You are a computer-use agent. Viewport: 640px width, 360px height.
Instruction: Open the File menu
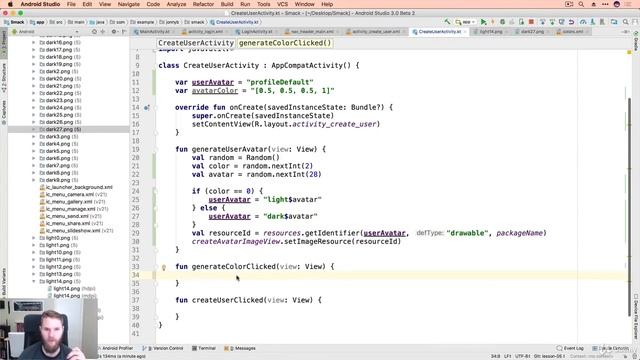click(x=71, y=4)
